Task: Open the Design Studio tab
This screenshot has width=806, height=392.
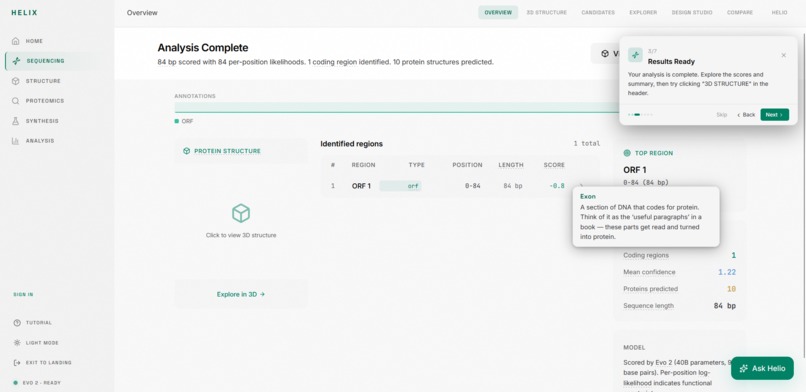Action: click(x=692, y=12)
